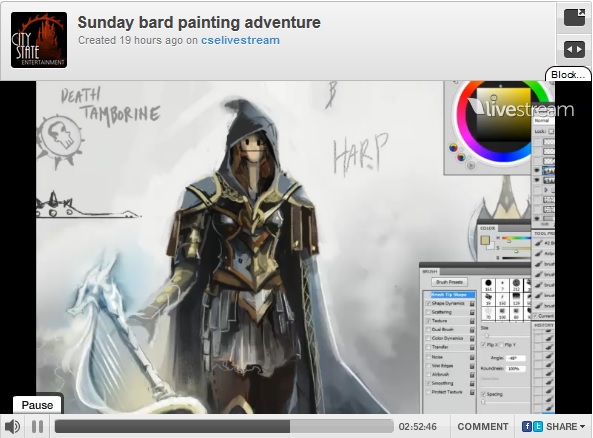Viewport: 593px width, 438px height.
Task: Enable the Noise checkbox
Action: tap(428, 357)
